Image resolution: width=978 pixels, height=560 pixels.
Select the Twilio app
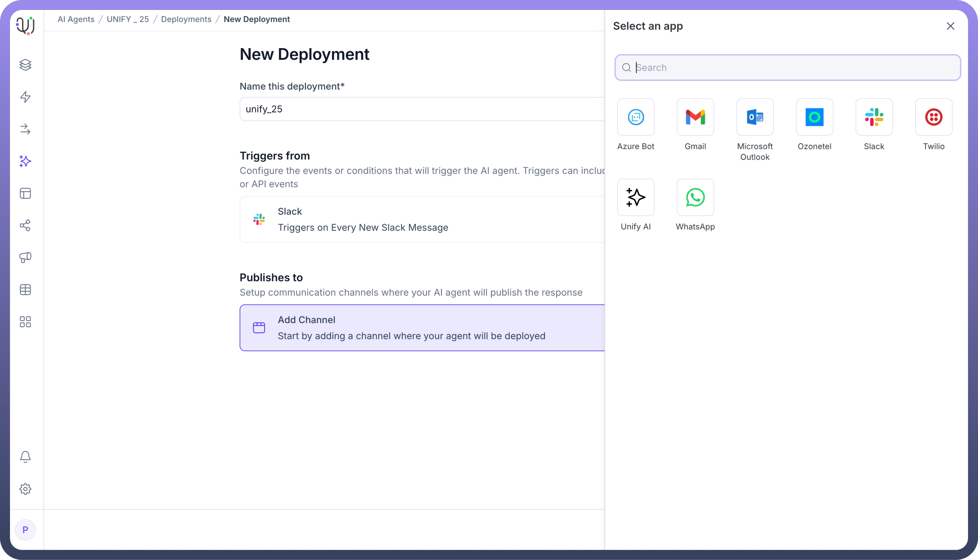(933, 117)
